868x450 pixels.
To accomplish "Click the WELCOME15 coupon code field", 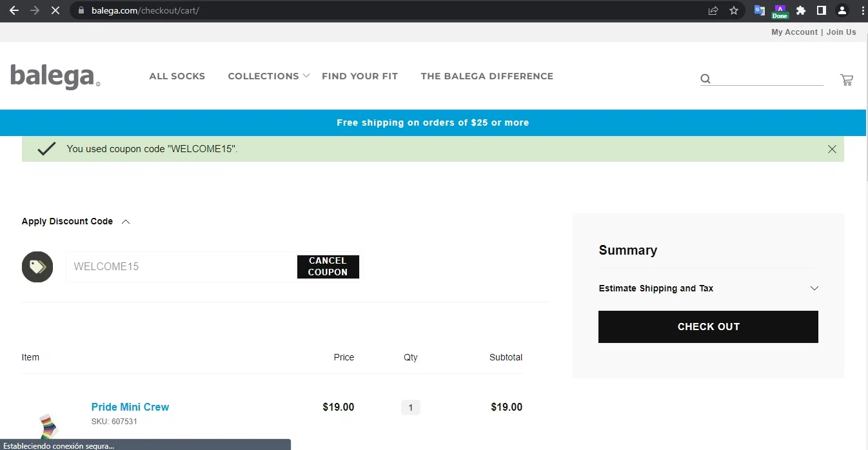I will point(181,267).
